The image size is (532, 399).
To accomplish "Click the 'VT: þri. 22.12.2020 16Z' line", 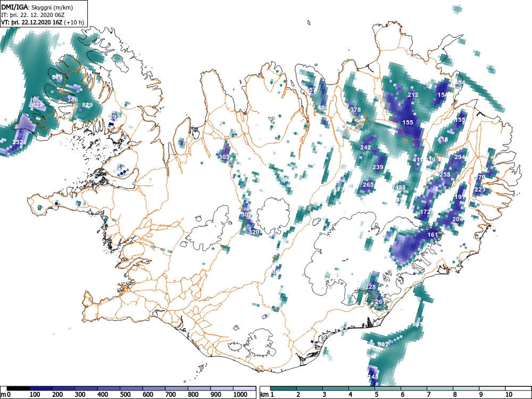I will click(x=31, y=22).
